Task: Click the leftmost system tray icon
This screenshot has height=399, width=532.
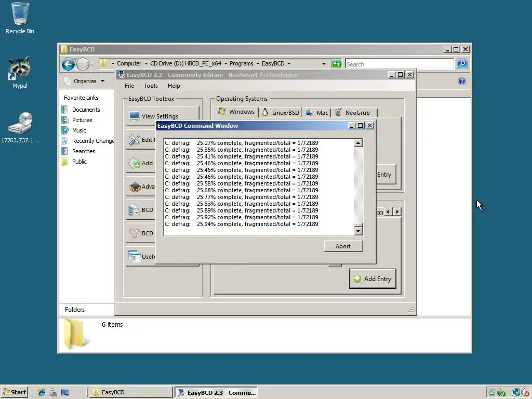Action: (491, 393)
